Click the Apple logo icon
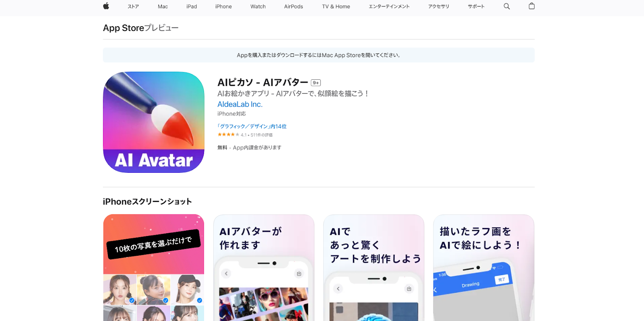This screenshot has width=644, height=321. (106, 6)
